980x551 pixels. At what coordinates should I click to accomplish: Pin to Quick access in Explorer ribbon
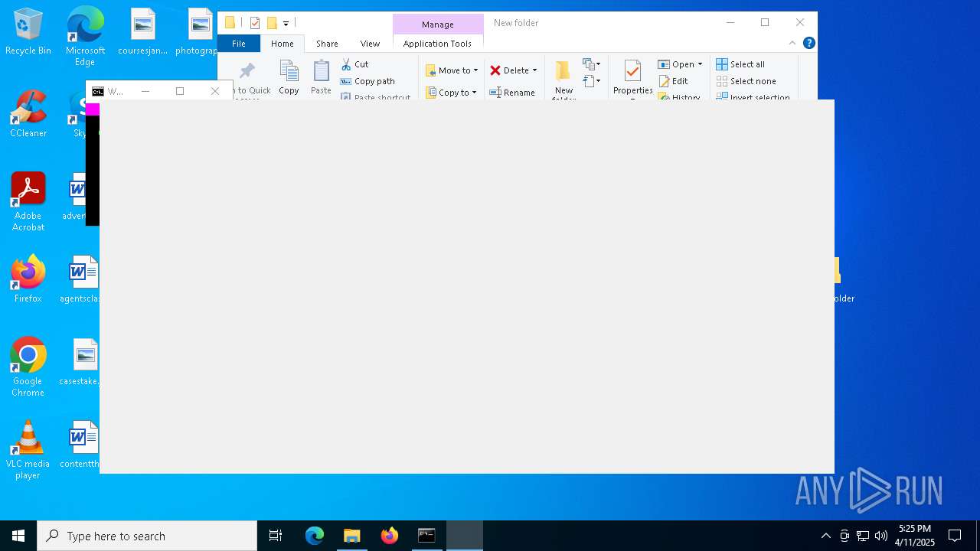(x=247, y=79)
